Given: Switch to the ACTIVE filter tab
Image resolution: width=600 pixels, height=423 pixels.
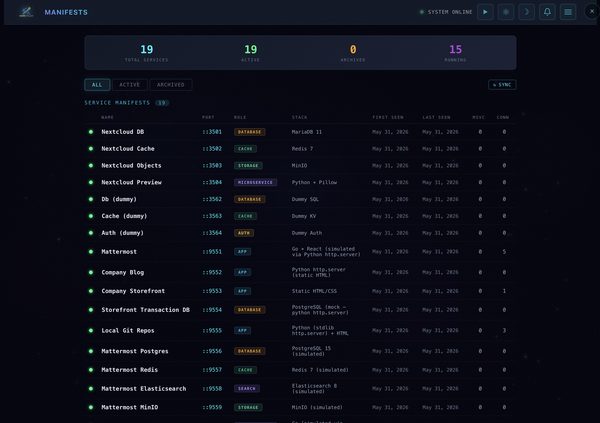Looking at the screenshot, I should (x=130, y=85).
